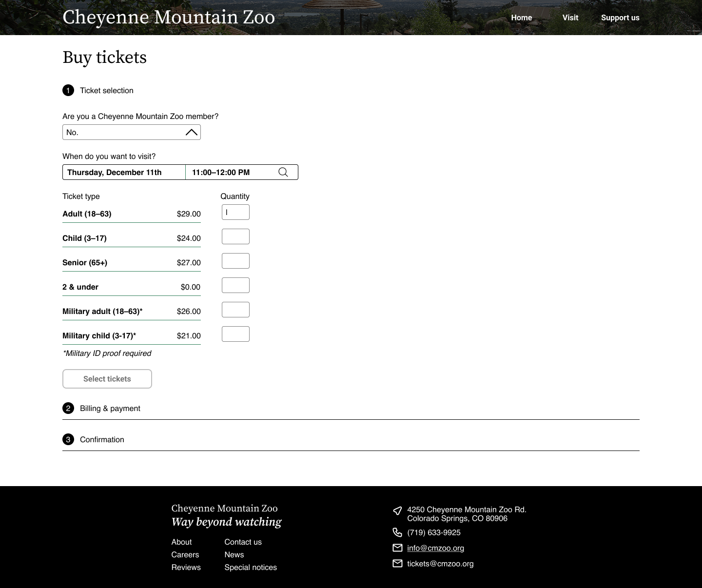Focus the Military child quantity field

(235, 334)
